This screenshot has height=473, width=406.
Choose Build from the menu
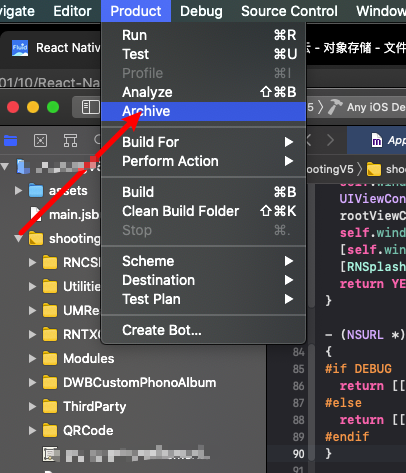(x=203, y=192)
